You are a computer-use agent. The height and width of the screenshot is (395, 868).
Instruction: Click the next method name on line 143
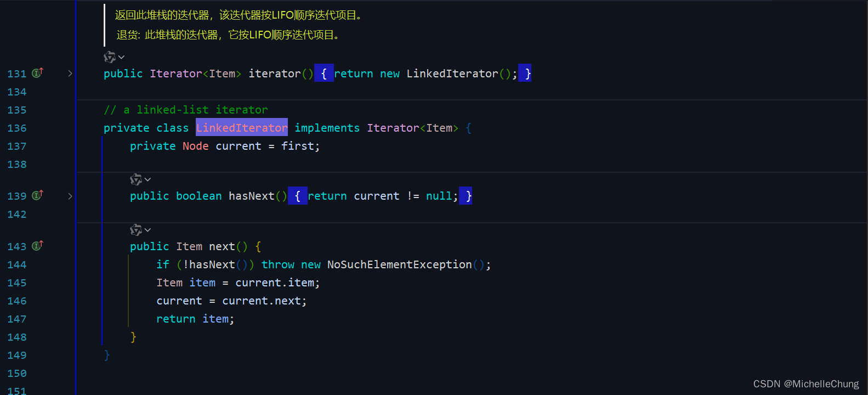222,246
